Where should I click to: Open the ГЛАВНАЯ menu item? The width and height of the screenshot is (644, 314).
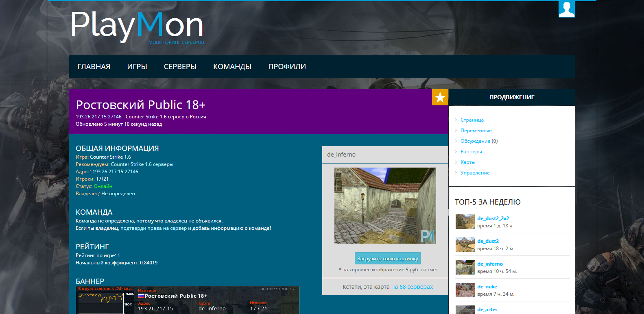coord(94,67)
